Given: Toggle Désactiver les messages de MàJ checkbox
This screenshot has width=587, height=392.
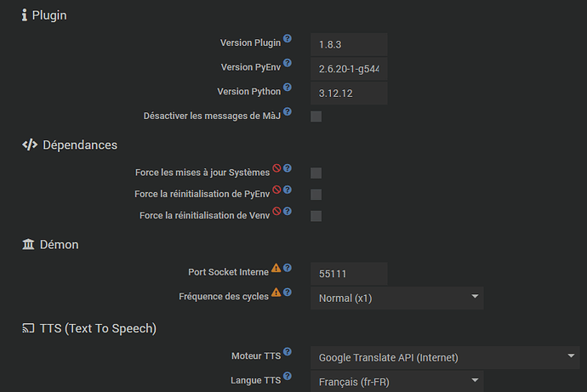Looking at the screenshot, I should (316, 116).
